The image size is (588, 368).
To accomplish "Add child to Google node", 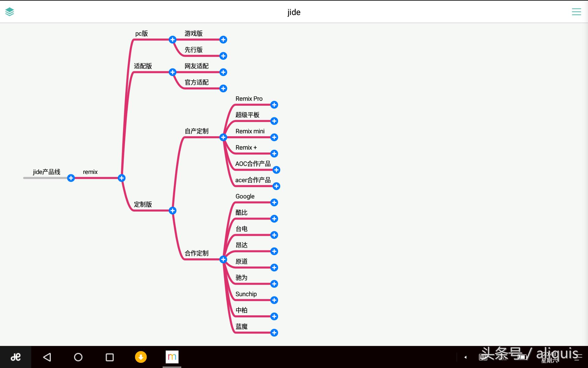I will [x=274, y=202].
